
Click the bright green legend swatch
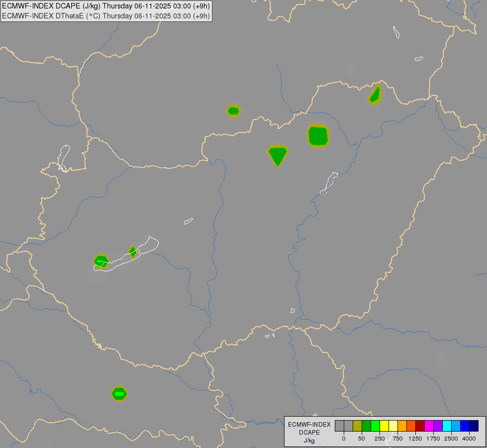[376, 426]
